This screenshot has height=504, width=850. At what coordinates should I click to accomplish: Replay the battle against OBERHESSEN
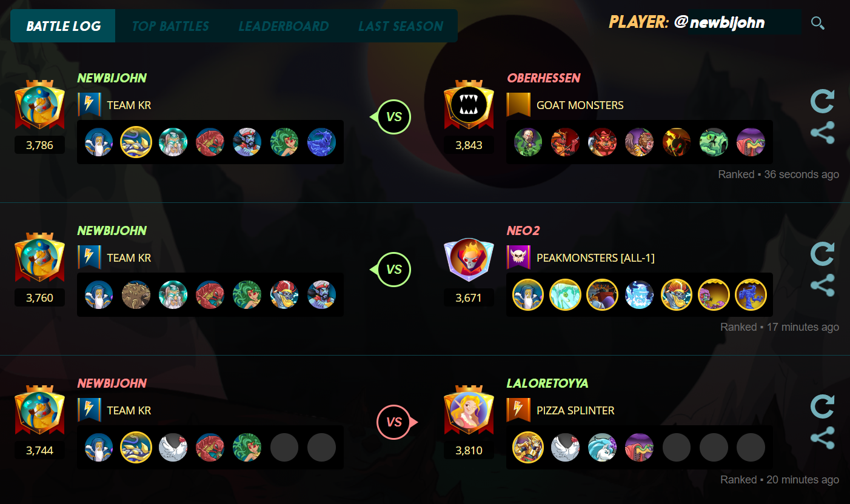pos(823,101)
